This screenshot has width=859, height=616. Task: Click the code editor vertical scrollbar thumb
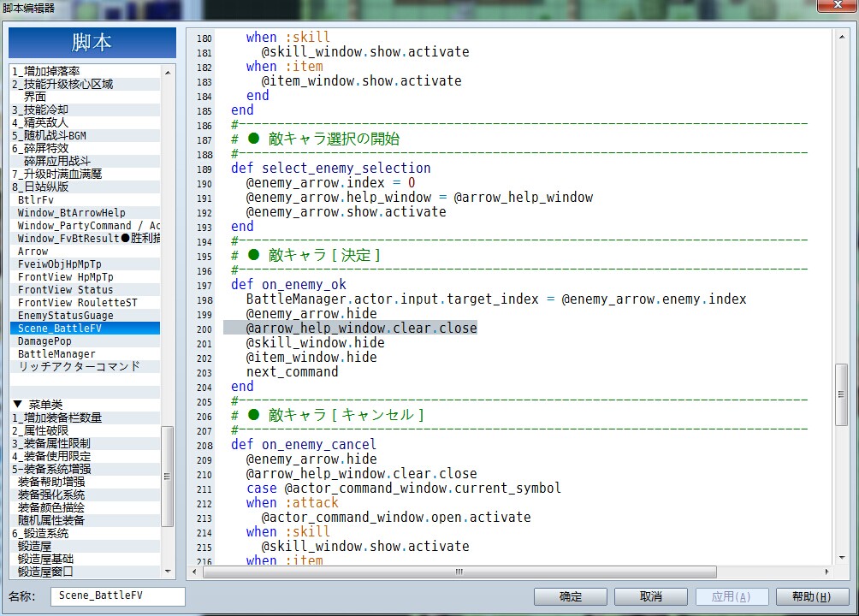click(x=842, y=394)
